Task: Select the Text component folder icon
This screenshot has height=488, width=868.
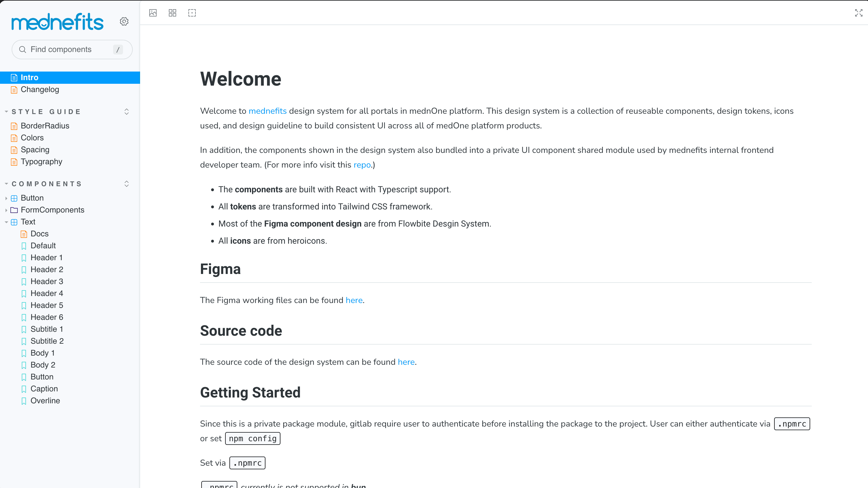Action: click(x=14, y=222)
